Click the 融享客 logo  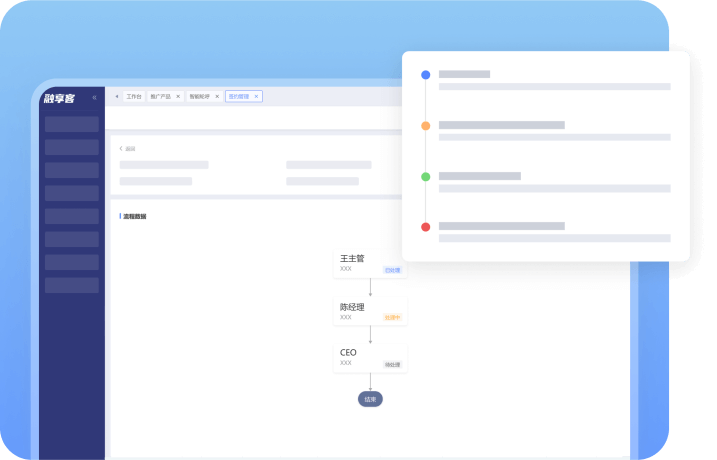(x=60, y=97)
